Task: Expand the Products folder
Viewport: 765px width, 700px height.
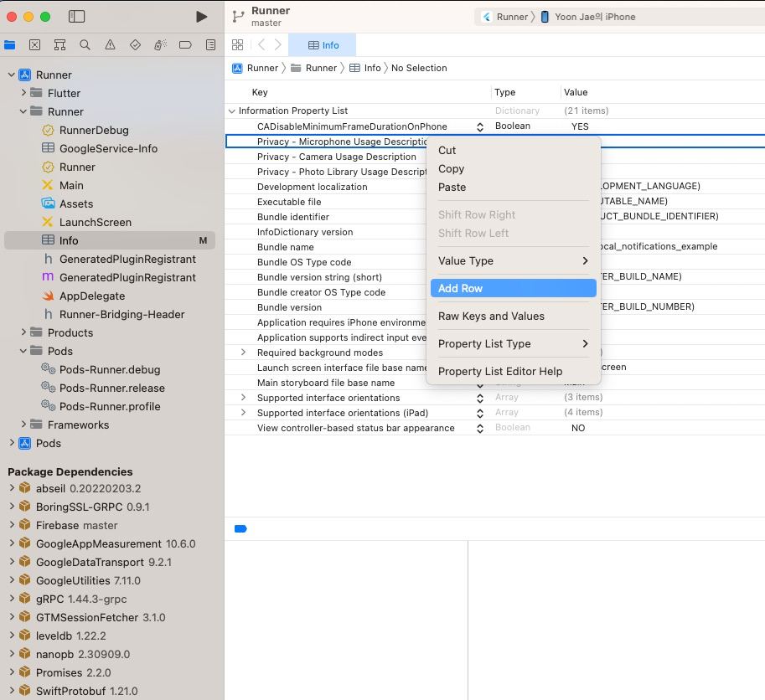Action: tap(23, 332)
